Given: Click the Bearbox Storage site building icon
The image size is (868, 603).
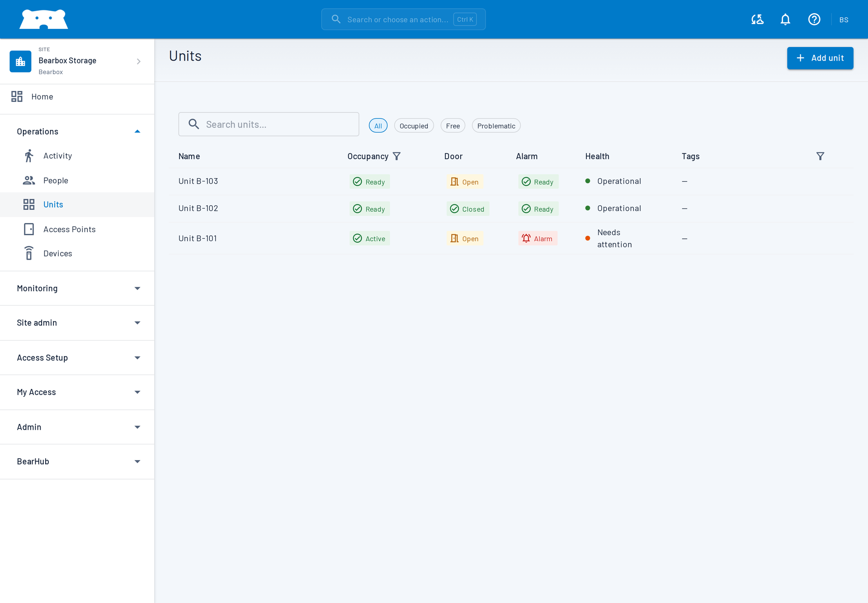Looking at the screenshot, I should coord(20,61).
